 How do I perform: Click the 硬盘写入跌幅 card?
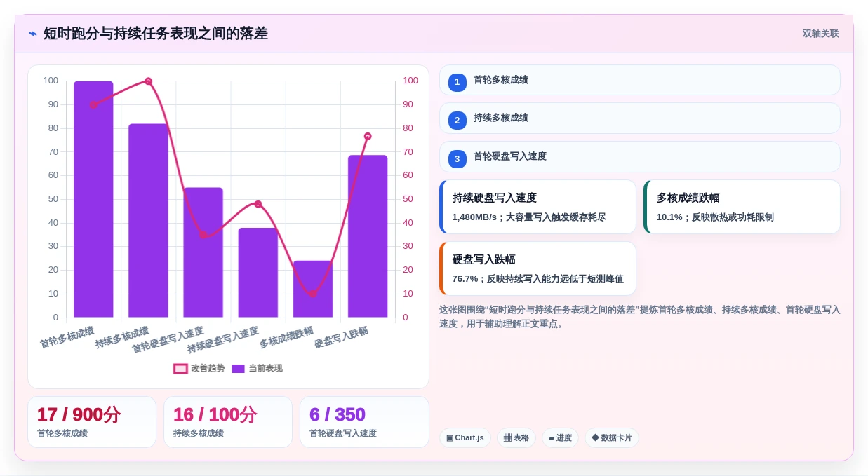click(x=538, y=268)
